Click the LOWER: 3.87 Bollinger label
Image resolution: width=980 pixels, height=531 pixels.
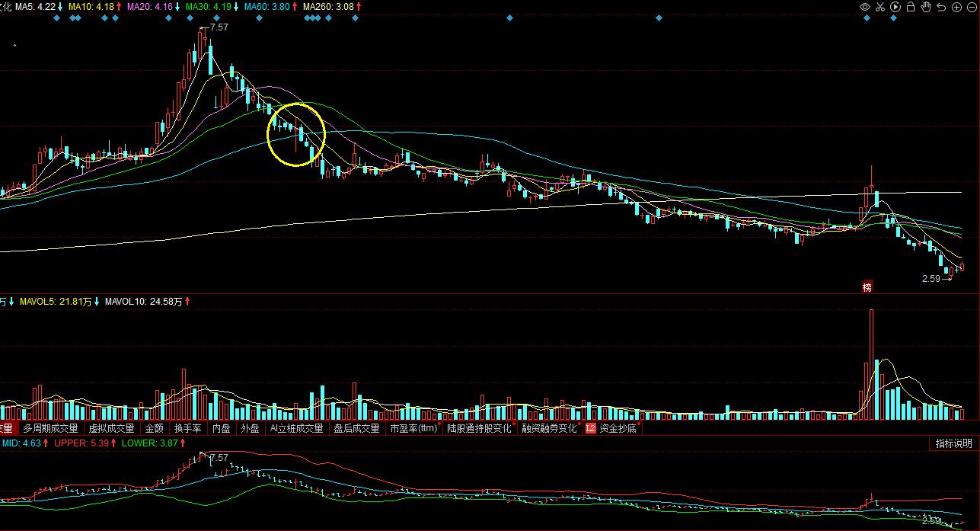tap(151, 443)
